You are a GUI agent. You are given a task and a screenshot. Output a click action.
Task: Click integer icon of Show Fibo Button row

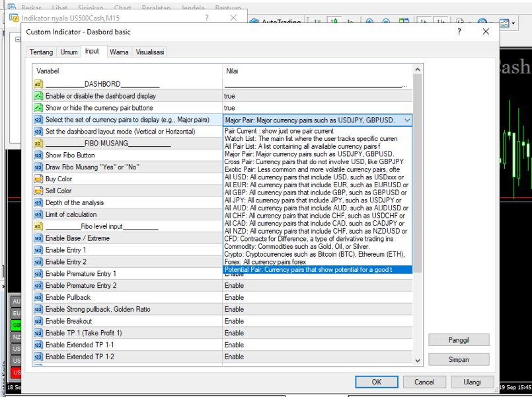tap(38, 155)
